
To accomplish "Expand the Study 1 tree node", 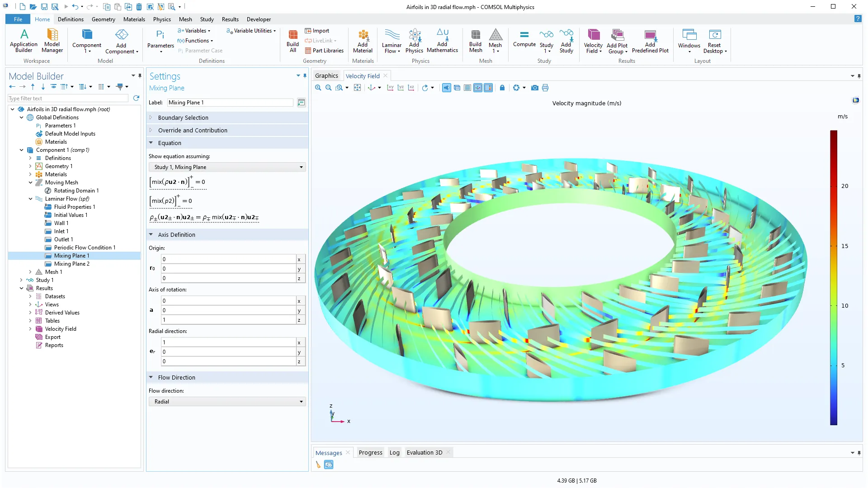I will click(x=21, y=280).
